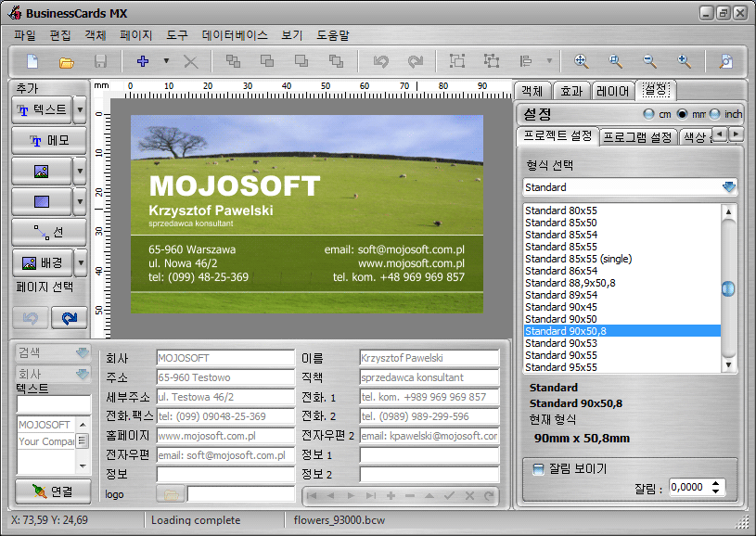The height and width of the screenshot is (536, 756).
Task: Click the ungroup objects icon
Action: click(x=492, y=61)
